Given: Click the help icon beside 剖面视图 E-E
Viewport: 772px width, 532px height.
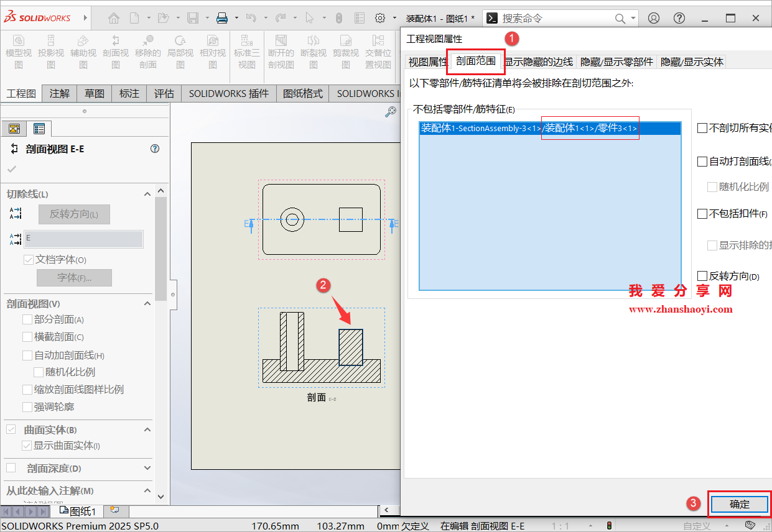Looking at the screenshot, I should pos(155,149).
